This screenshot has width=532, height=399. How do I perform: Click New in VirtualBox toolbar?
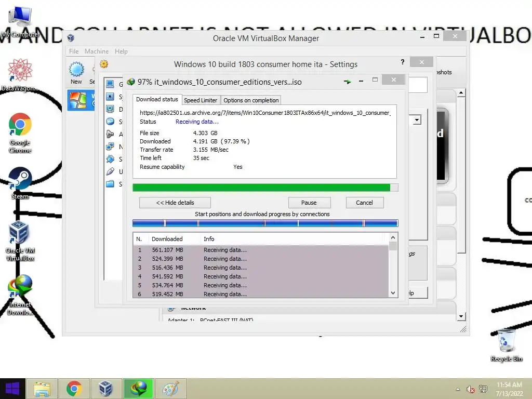[x=76, y=73]
